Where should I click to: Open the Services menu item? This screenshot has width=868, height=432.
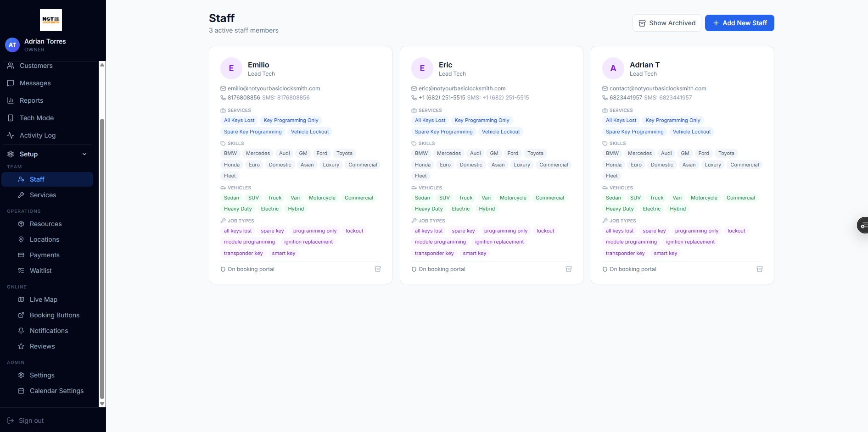click(x=43, y=195)
